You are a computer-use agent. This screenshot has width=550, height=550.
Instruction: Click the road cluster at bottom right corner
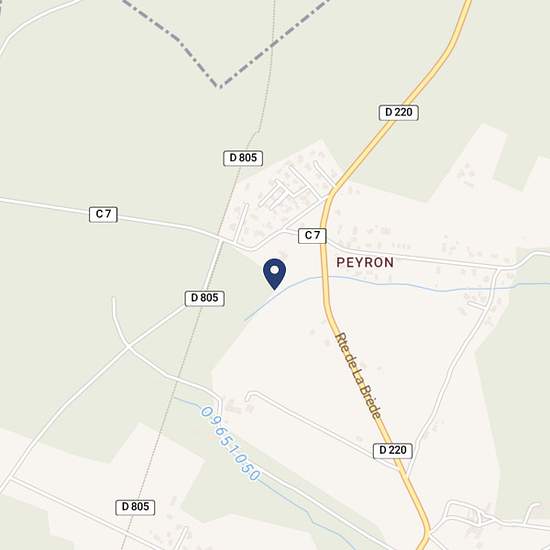tap(491, 518)
